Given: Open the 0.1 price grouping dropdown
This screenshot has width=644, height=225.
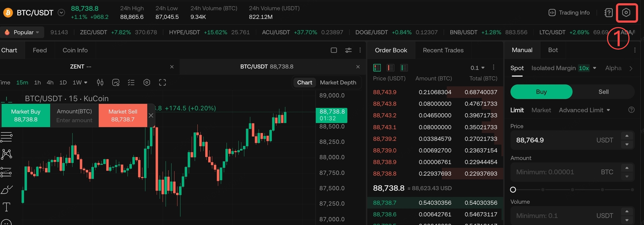Looking at the screenshot, I should pyautogui.click(x=477, y=68).
